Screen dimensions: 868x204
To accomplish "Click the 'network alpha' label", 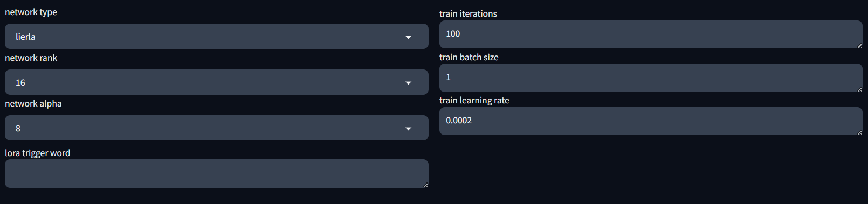I will 33,103.
